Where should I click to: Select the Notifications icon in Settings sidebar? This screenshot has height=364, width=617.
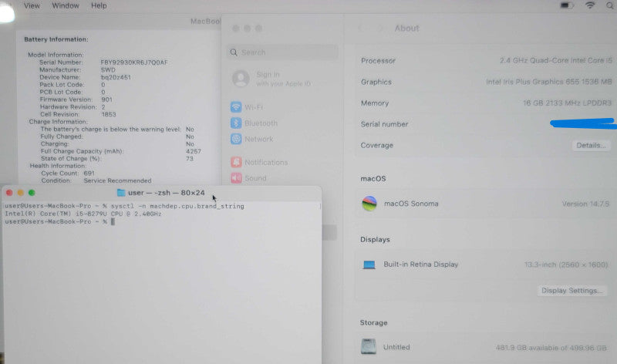click(236, 162)
